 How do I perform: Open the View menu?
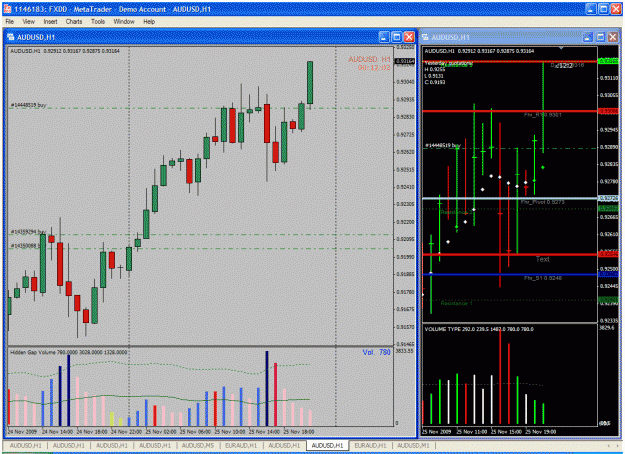[28, 22]
